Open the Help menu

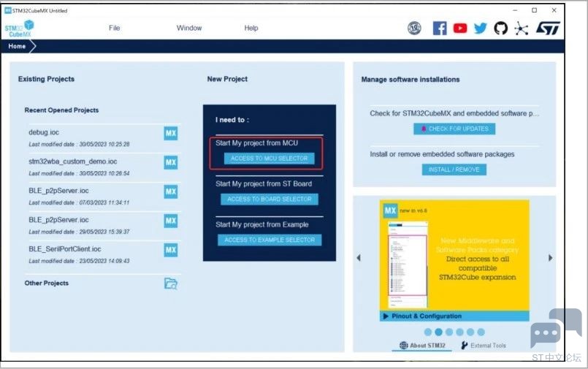click(x=251, y=28)
